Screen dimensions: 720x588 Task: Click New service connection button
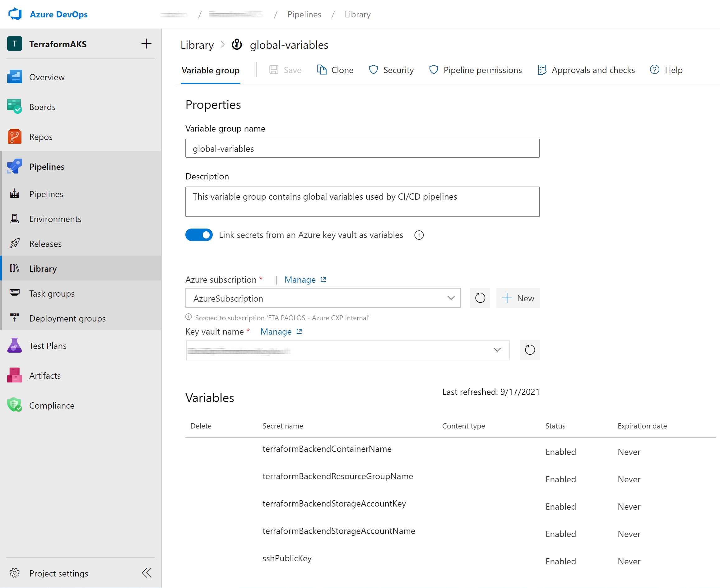click(x=518, y=298)
